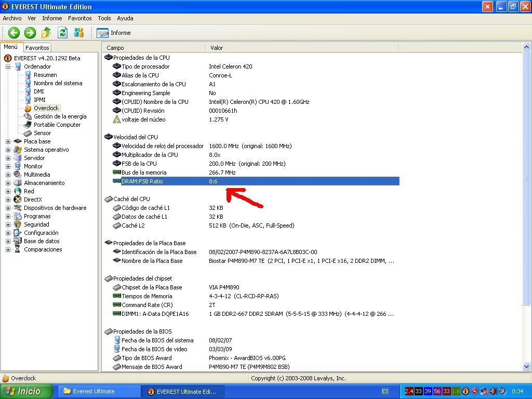Expand the Servidor node
532x399 pixels.
point(8,158)
